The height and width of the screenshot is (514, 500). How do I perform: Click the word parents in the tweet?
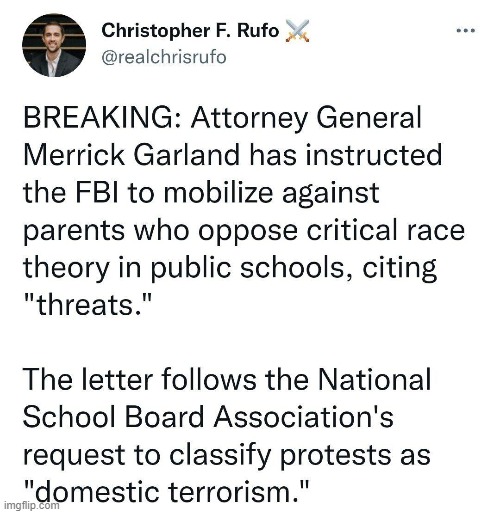pyautogui.click(x=74, y=231)
